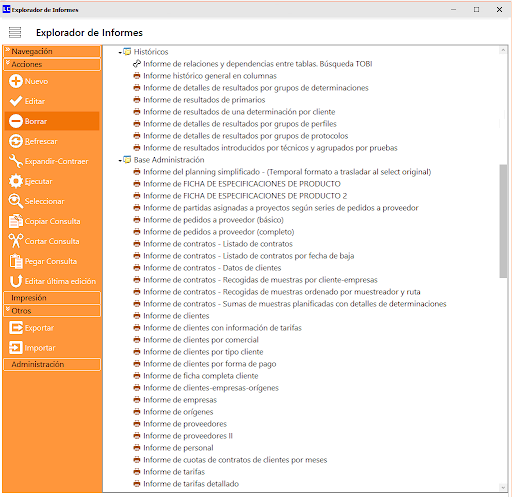
Task: Click the Pegar Consulta button
Action: (52, 261)
